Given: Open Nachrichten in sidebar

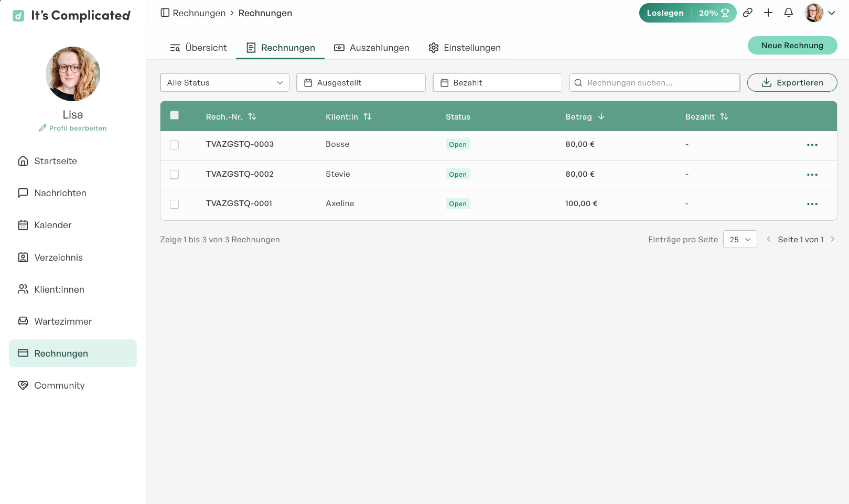Looking at the screenshot, I should 73,193.
